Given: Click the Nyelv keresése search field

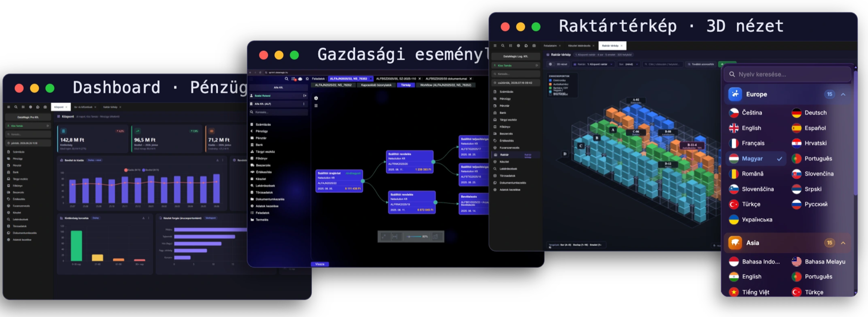Looking at the screenshot, I should [x=788, y=74].
